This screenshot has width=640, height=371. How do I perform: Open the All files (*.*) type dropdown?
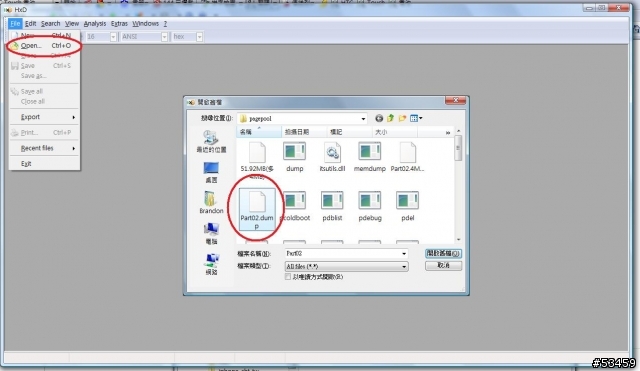tap(346, 267)
